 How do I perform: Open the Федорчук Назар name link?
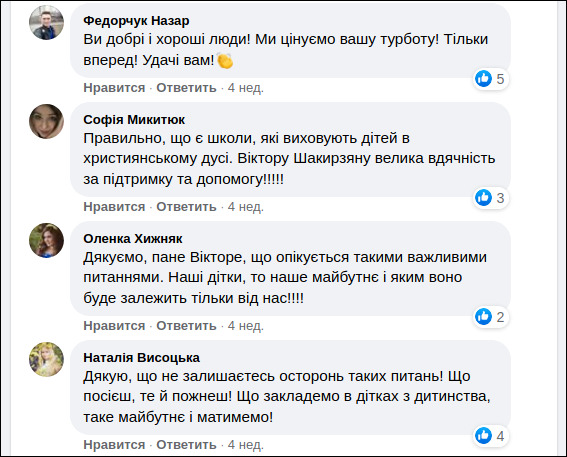pyautogui.click(x=136, y=21)
